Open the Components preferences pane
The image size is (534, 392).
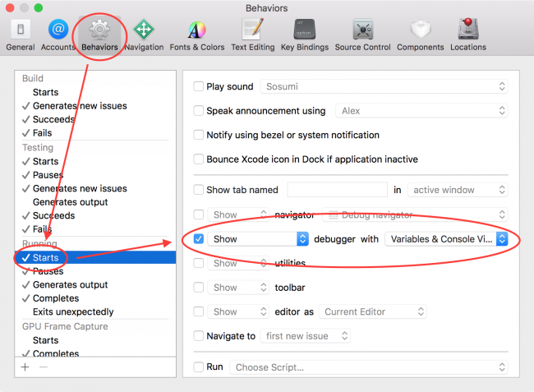pyautogui.click(x=420, y=34)
